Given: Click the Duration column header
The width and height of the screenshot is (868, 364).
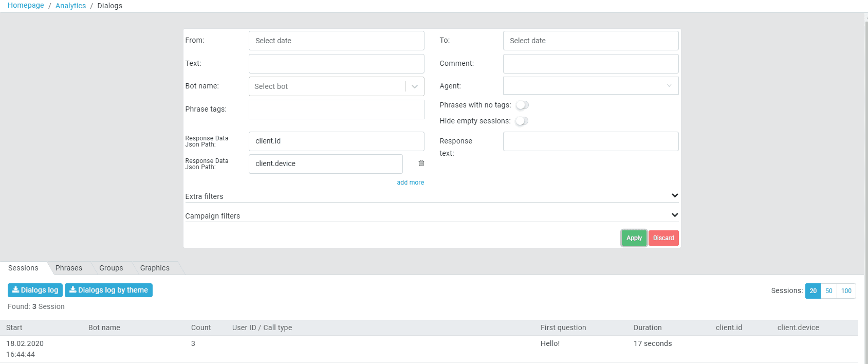Looking at the screenshot, I should click(x=648, y=327).
